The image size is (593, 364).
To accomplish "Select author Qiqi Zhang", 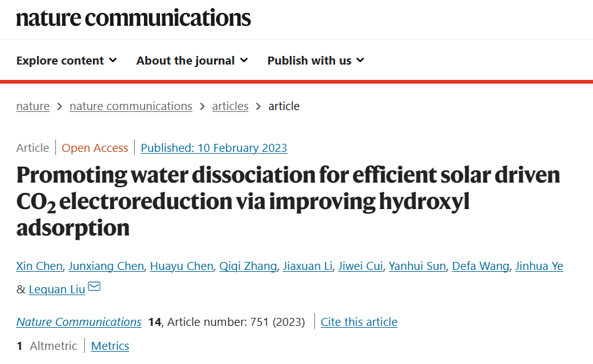I will pyautogui.click(x=248, y=266).
